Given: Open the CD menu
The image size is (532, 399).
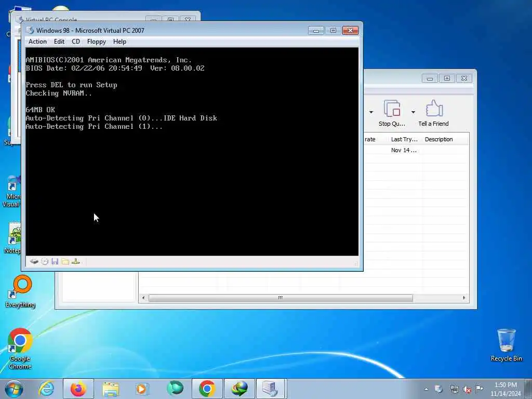Looking at the screenshot, I should pos(76,42).
